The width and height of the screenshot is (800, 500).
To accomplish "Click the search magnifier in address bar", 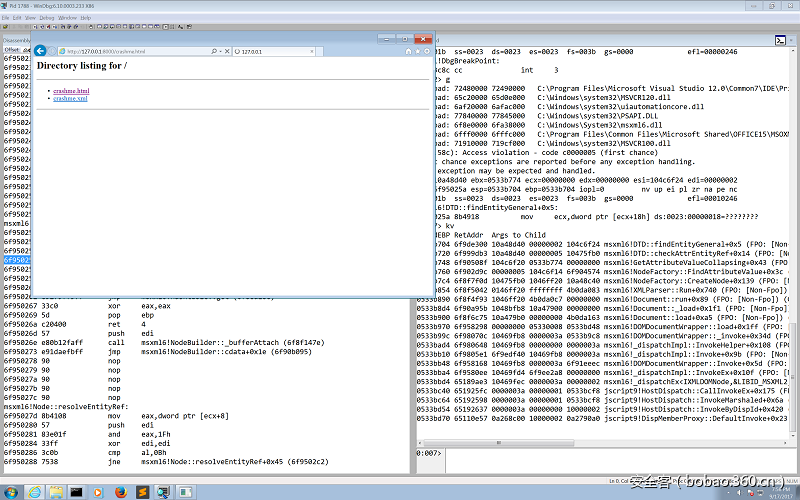I will point(214,50).
